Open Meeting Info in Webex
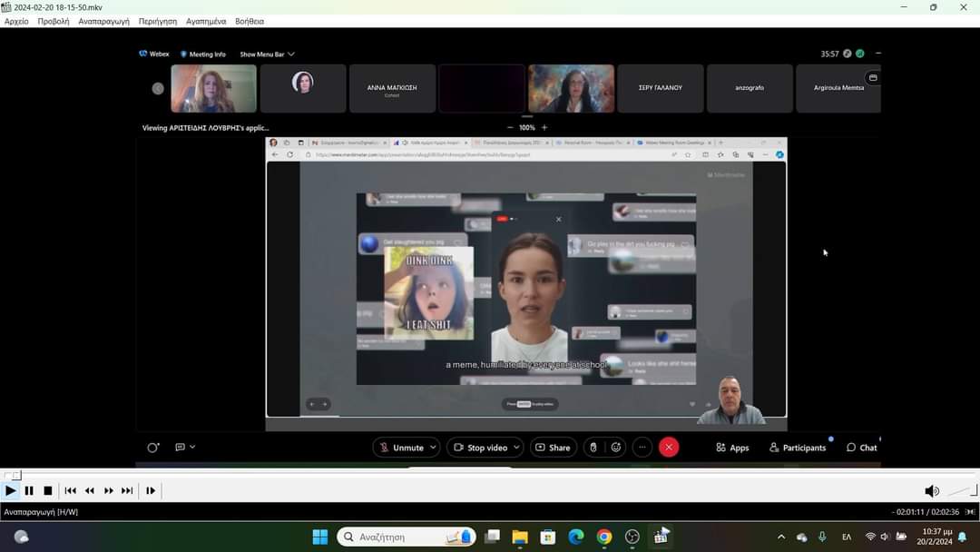This screenshot has width=980, height=552. click(x=202, y=54)
